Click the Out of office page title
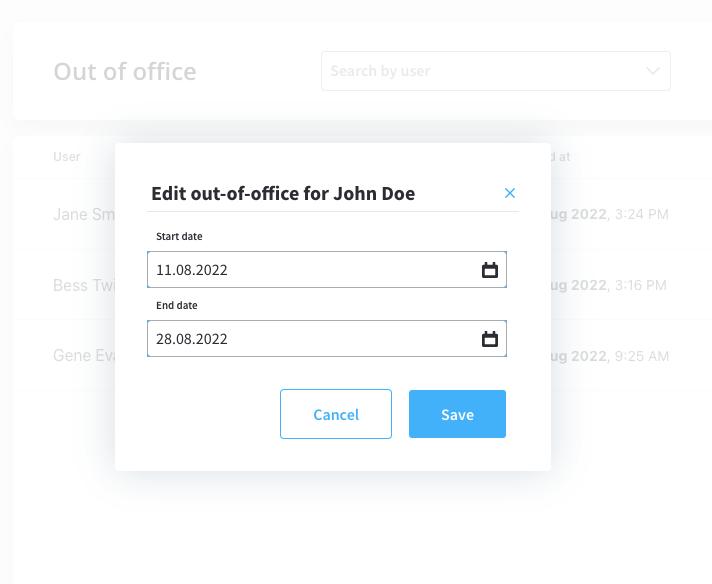 point(125,72)
